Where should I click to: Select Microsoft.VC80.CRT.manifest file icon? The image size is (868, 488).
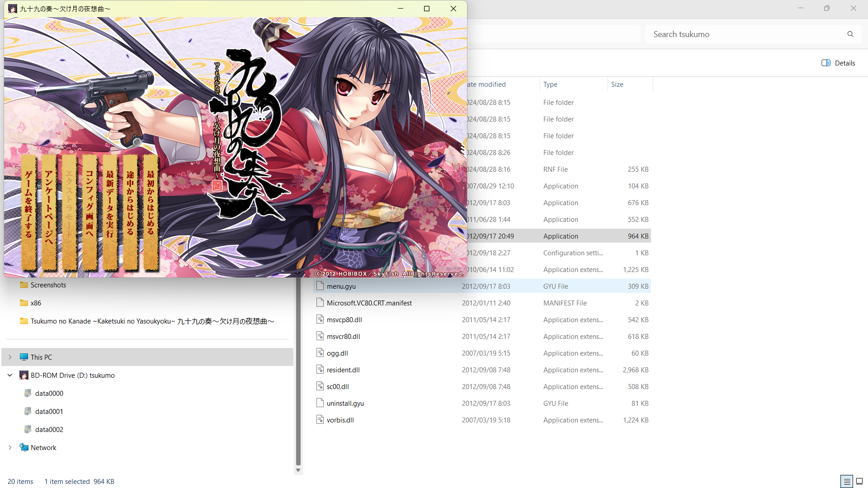320,303
